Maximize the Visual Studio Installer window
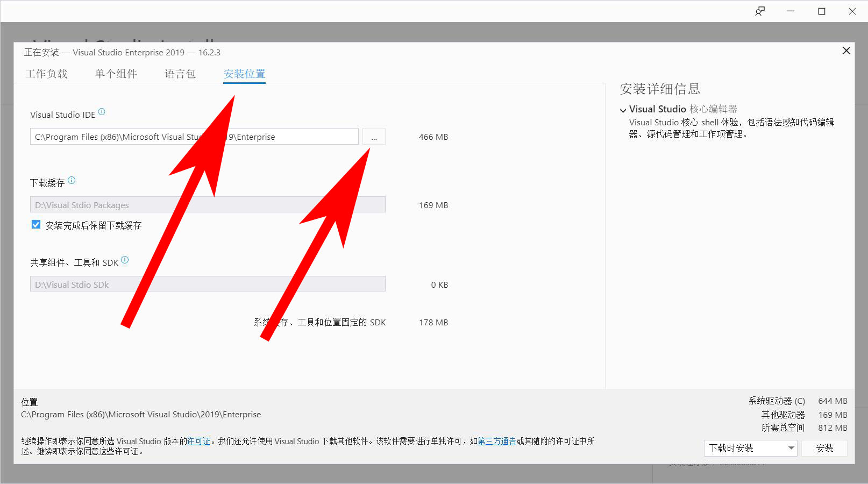The image size is (868, 484). [822, 11]
